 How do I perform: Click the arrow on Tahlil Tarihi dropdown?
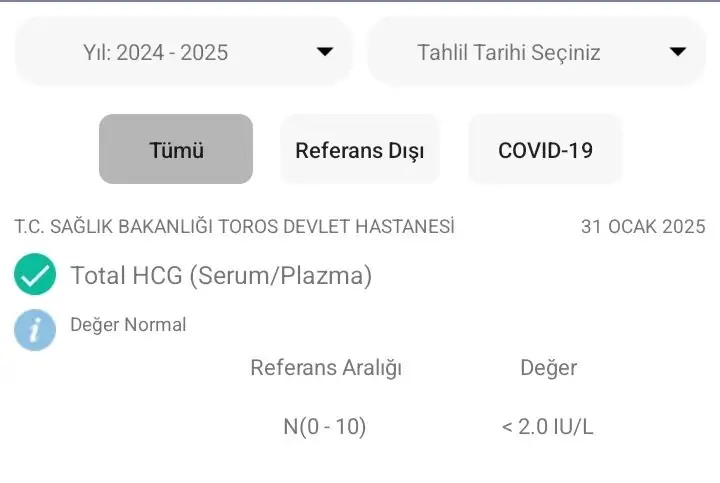tap(677, 52)
